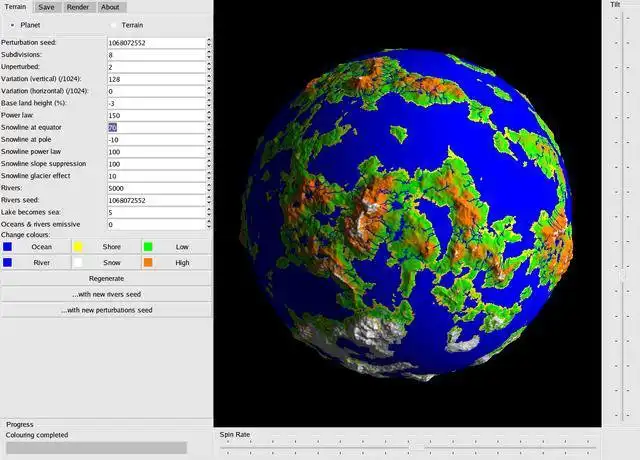Click the Perturbation seed input field

point(157,43)
